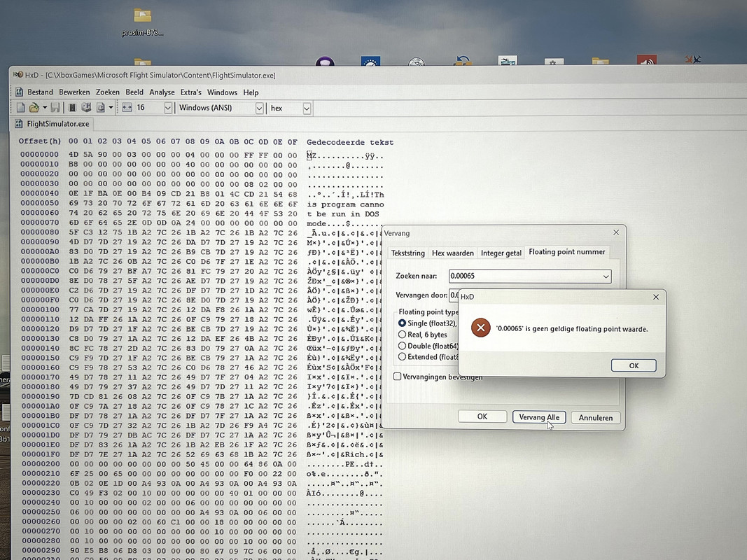Select Double (float64) radio button
The height and width of the screenshot is (560, 747).
point(402,346)
